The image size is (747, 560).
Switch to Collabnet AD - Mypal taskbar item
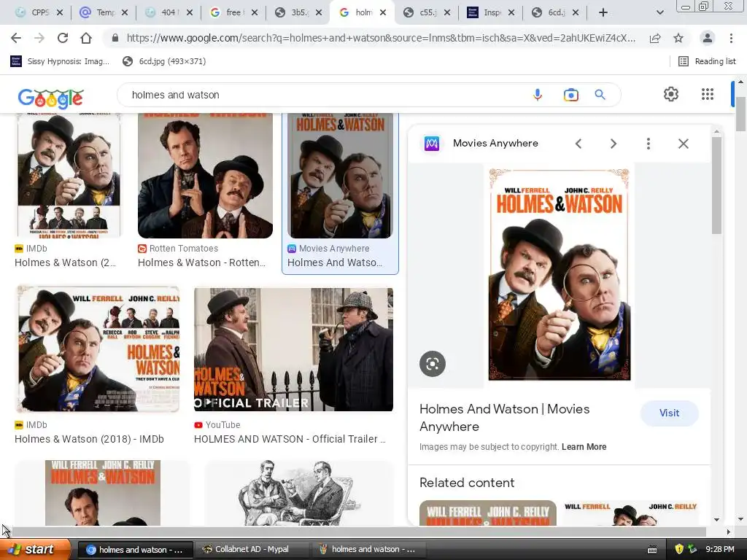[x=252, y=549]
